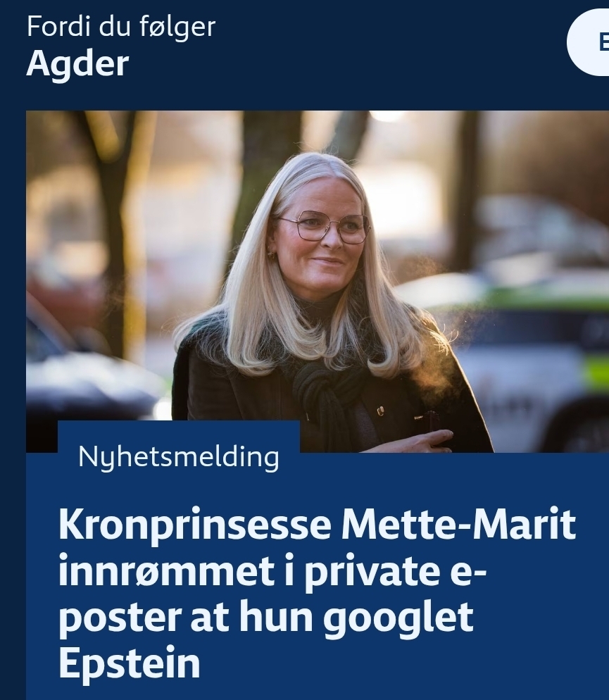Tap the article photo of woman with glasses
609x700 pixels.
click(x=318, y=281)
